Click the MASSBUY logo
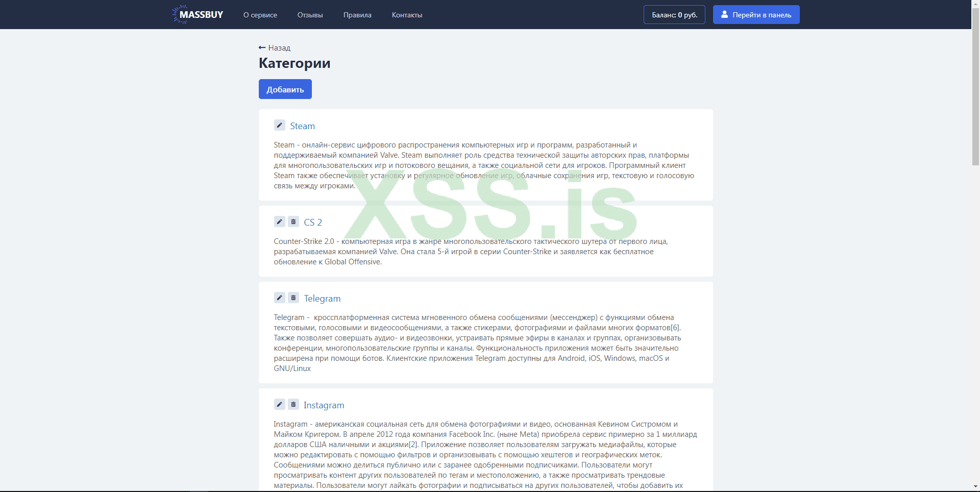Image resolution: width=980 pixels, height=492 pixels. click(198, 15)
